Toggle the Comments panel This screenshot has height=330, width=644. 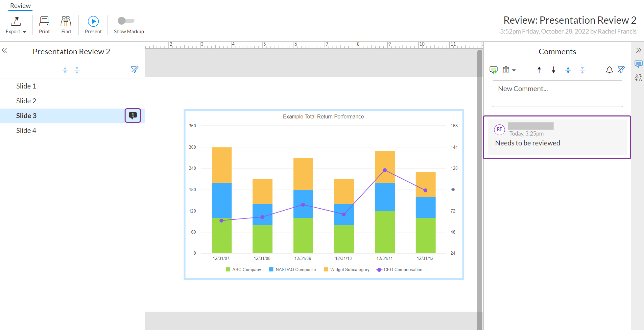click(x=638, y=63)
